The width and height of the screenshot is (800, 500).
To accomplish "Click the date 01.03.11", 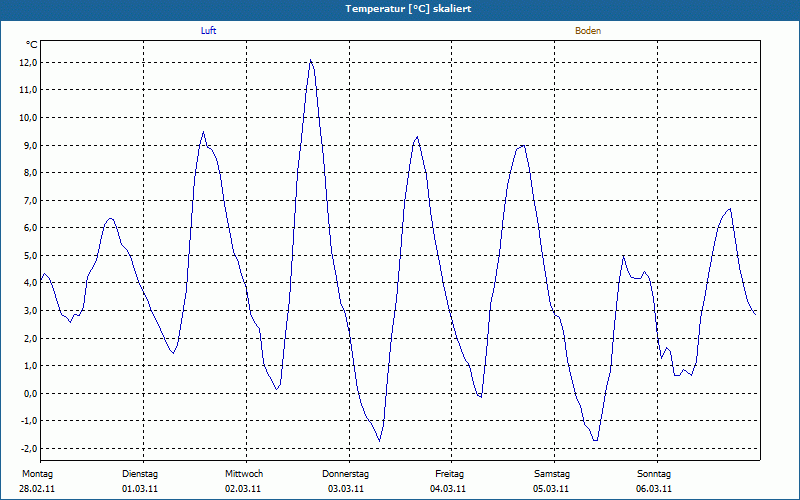I will coord(140,489).
